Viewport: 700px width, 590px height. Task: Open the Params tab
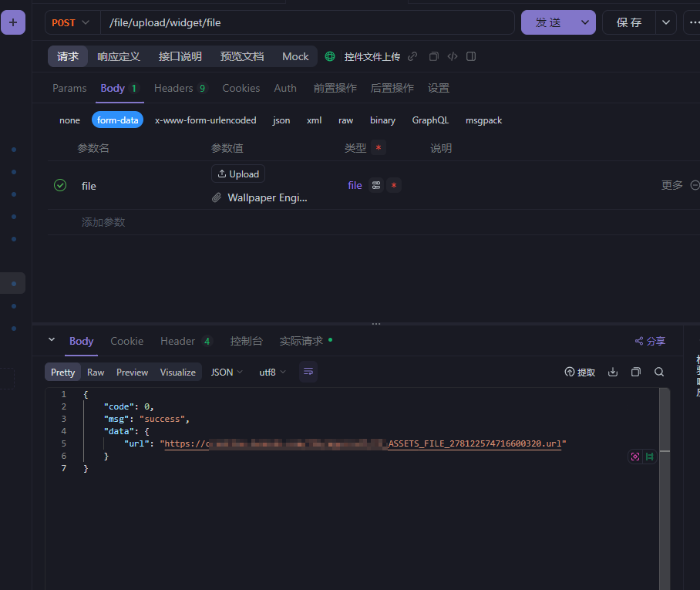coord(69,88)
